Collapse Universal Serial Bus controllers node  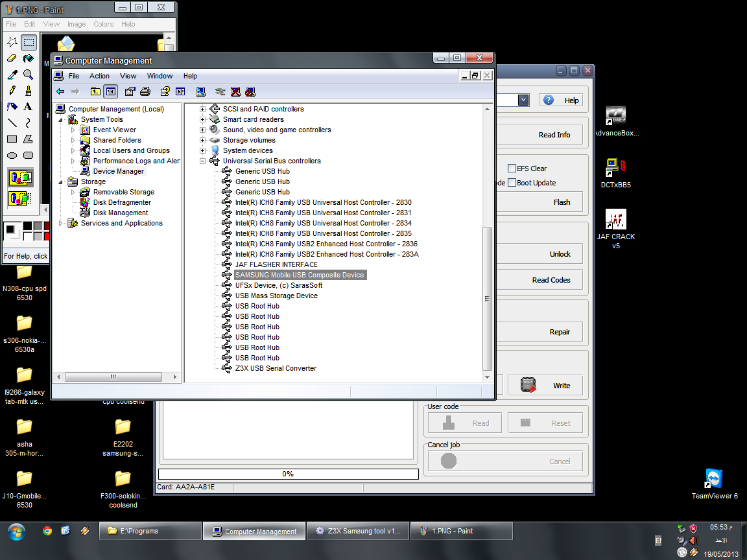coord(202,161)
